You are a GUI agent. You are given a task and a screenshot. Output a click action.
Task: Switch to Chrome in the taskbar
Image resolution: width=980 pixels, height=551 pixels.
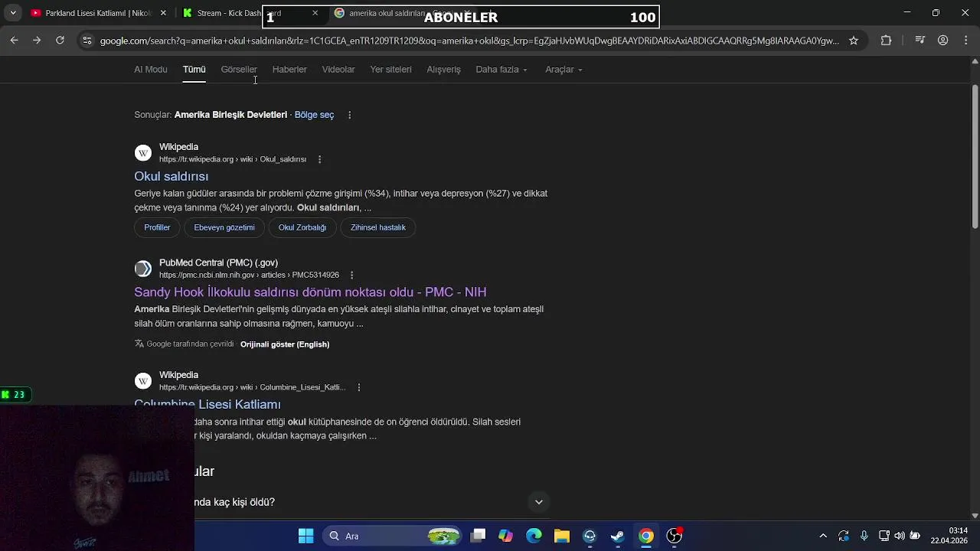pyautogui.click(x=646, y=536)
